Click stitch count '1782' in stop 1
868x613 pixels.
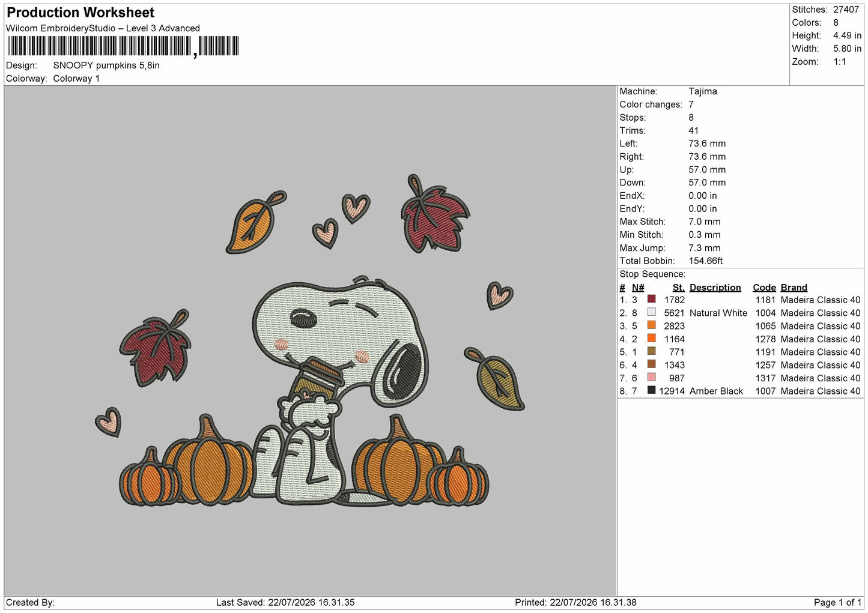click(x=675, y=300)
